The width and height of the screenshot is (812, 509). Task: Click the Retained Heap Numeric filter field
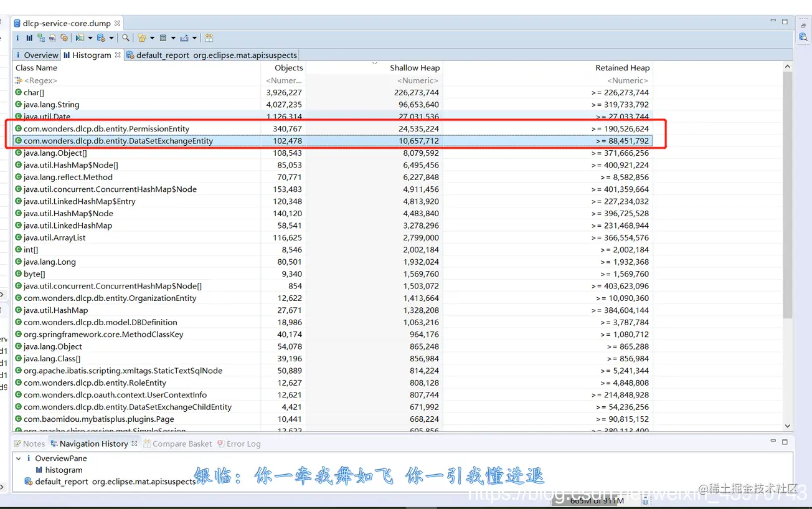pyautogui.click(x=547, y=80)
